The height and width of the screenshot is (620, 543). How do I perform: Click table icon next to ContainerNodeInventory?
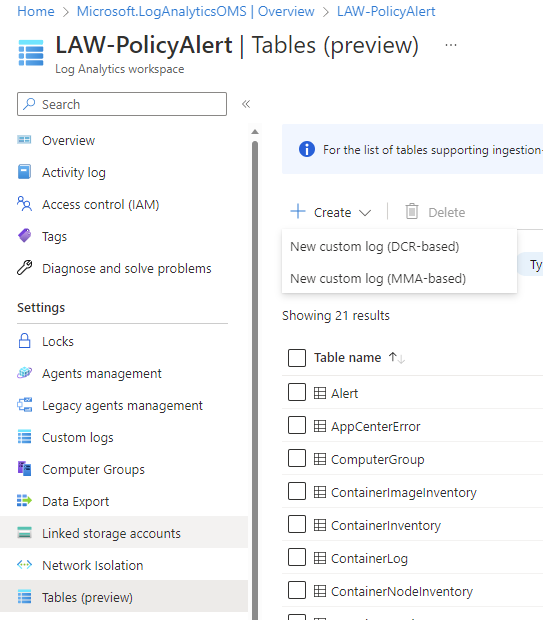coord(320,591)
